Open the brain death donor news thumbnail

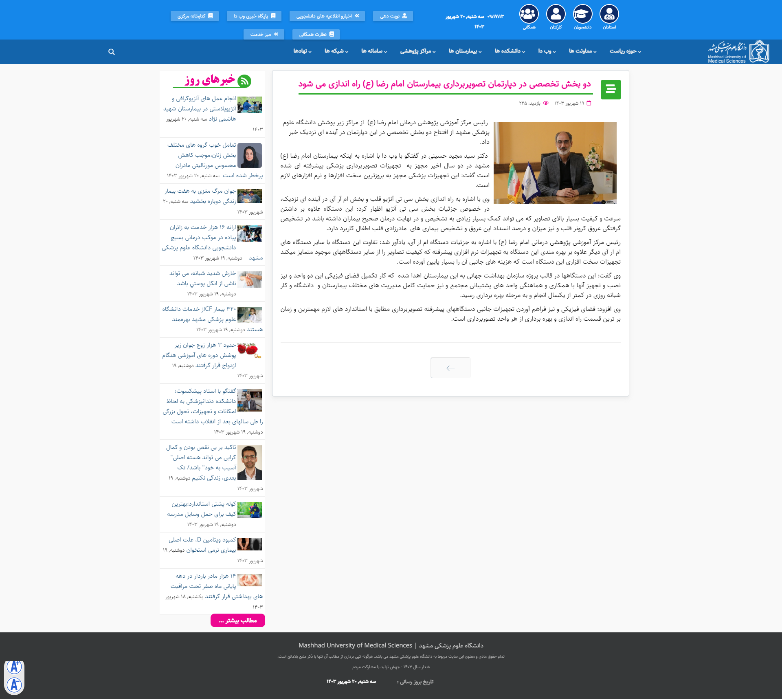point(250,196)
